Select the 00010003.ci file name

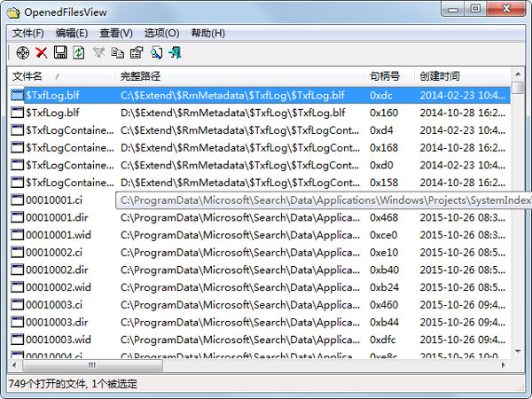pos(54,305)
